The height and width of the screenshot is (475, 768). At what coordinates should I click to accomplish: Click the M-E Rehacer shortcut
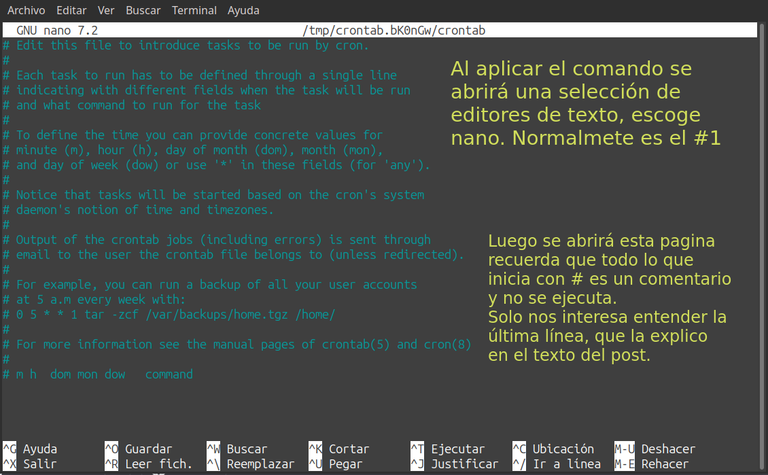pos(651,464)
